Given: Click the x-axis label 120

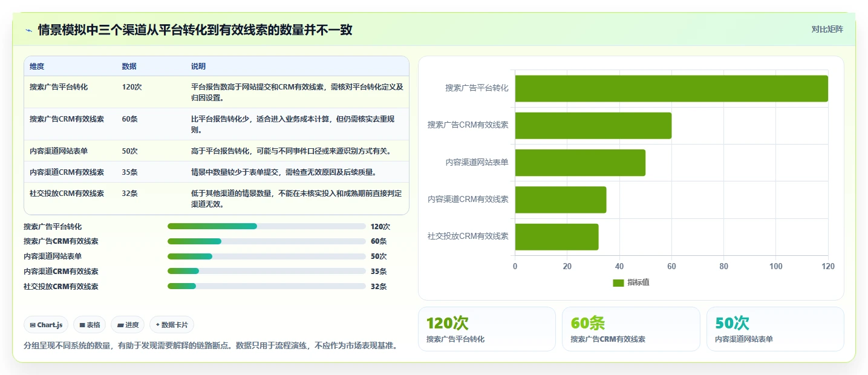Looking at the screenshot, I should click(x=828, y=266).
